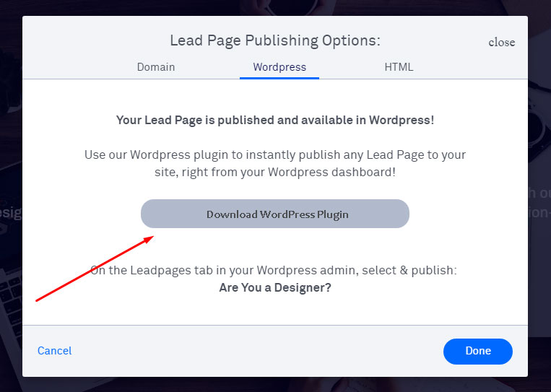
Task: Switch to the Domain tab
Action: (x=156, y=66)
